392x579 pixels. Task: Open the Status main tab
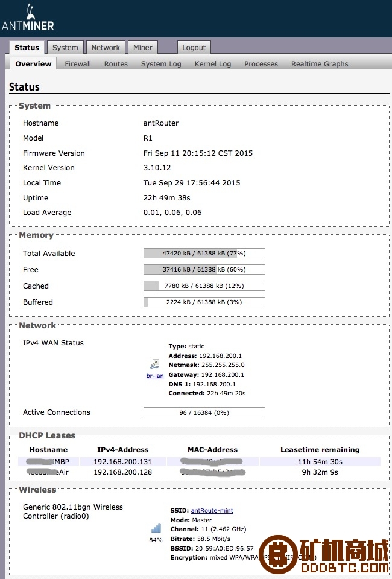pos(27,48)
